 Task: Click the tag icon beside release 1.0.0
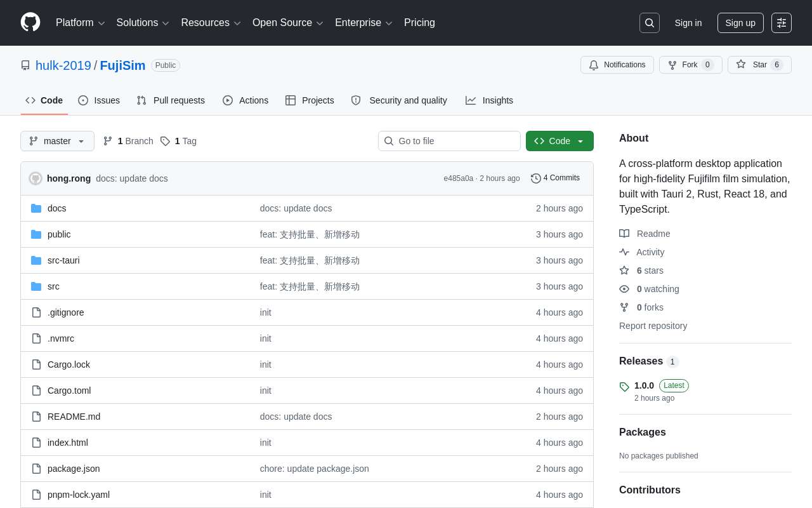(624, 387)
